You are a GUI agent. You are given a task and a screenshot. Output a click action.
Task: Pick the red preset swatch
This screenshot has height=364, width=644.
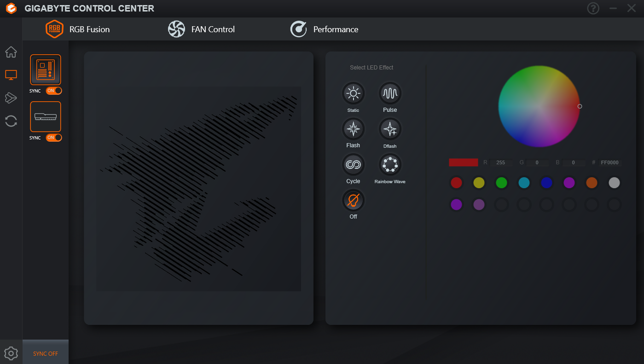point(456,183)
